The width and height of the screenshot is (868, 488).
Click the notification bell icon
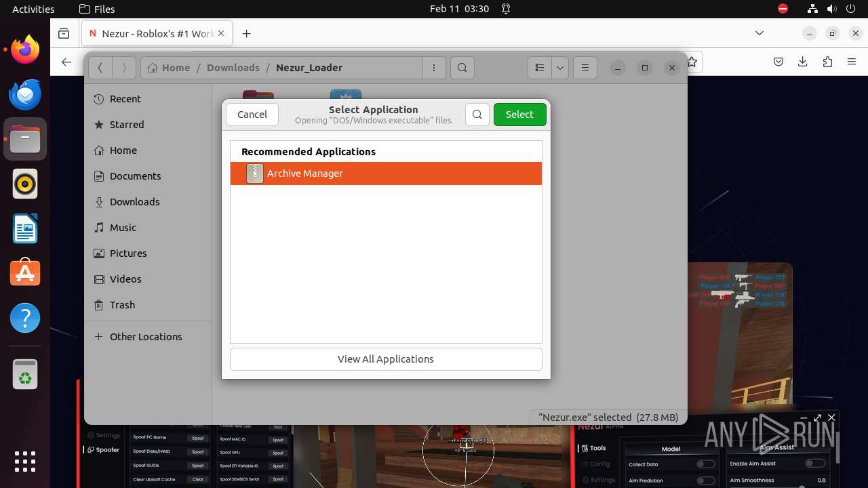point(506,9)
